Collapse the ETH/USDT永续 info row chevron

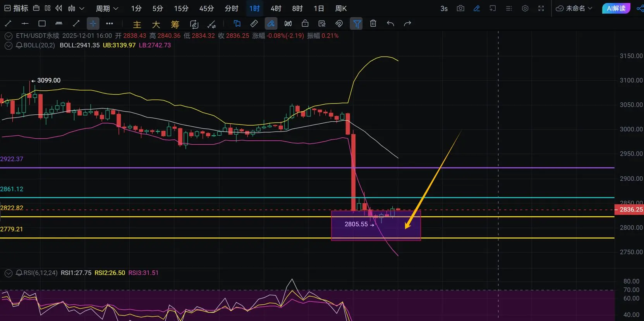(9, 36)
